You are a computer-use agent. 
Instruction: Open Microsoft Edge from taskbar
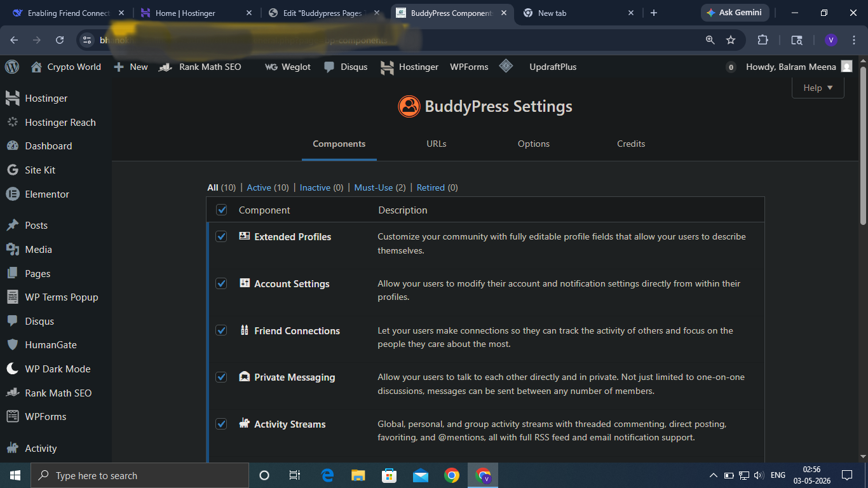point(327,475)
